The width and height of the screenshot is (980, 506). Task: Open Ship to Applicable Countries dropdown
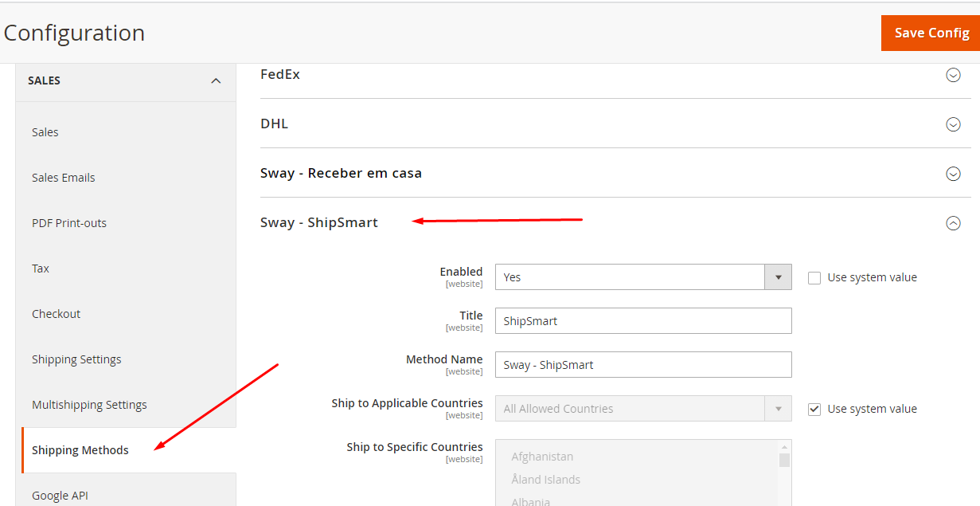tap(630, 409)
